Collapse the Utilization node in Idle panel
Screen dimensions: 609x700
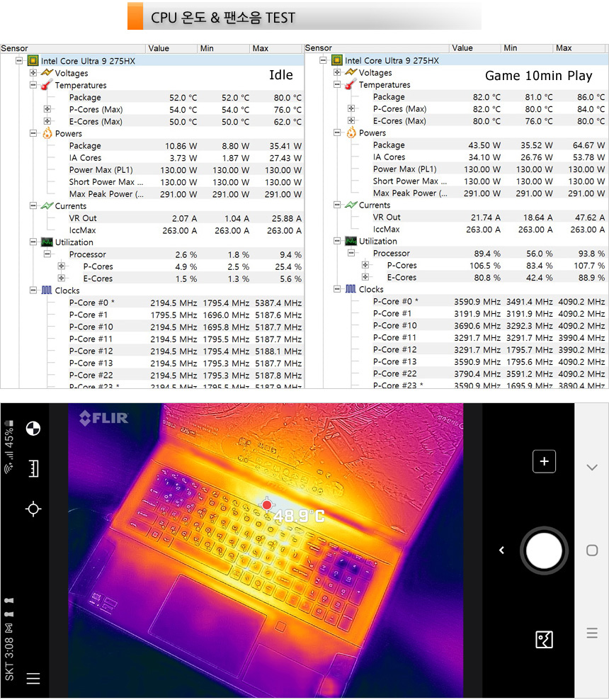pos(33,242)
